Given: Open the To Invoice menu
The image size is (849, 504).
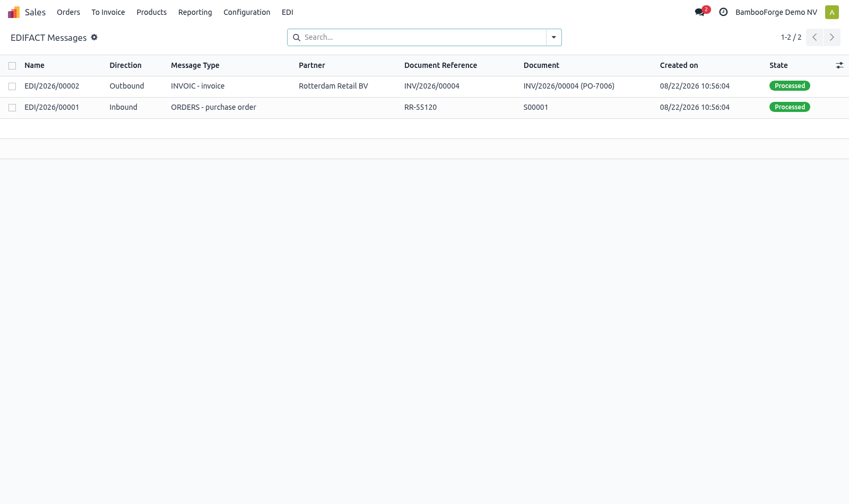Looking at the screenshot, I should [x=108, y=12].
